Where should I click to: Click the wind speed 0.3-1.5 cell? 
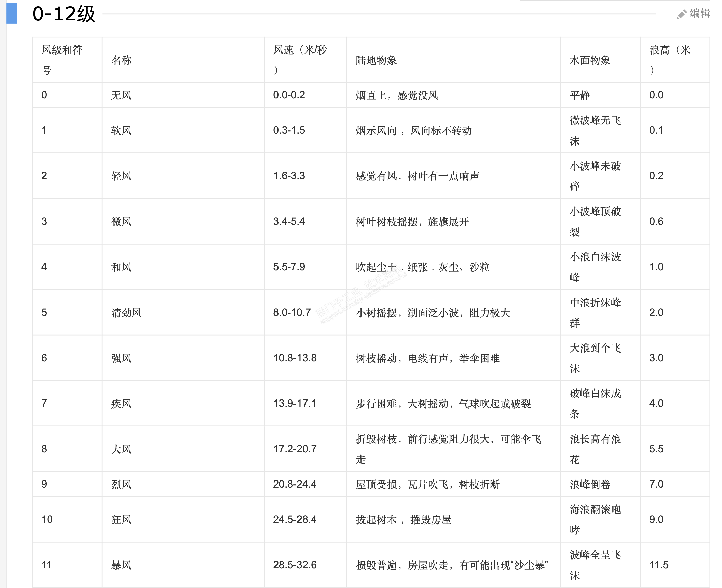coord(289,130)
